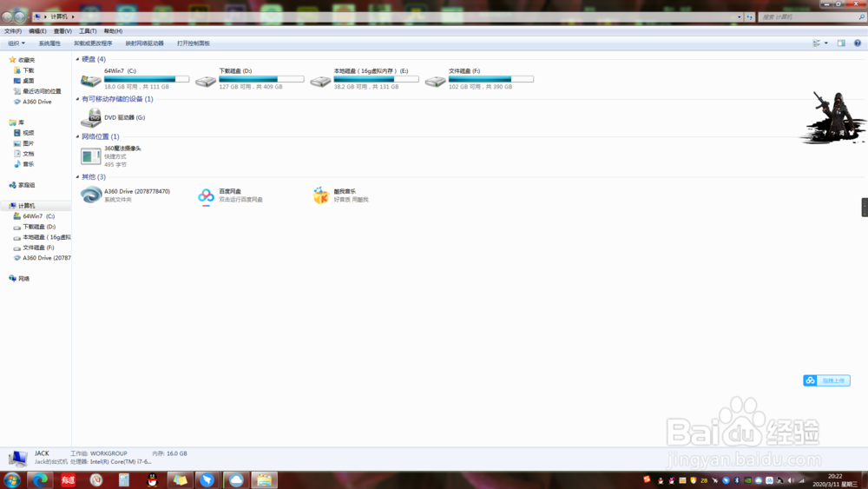Click the 系统属性 toolbar button
This screenshot has height=489, width=868.
(x=49, y=43)
